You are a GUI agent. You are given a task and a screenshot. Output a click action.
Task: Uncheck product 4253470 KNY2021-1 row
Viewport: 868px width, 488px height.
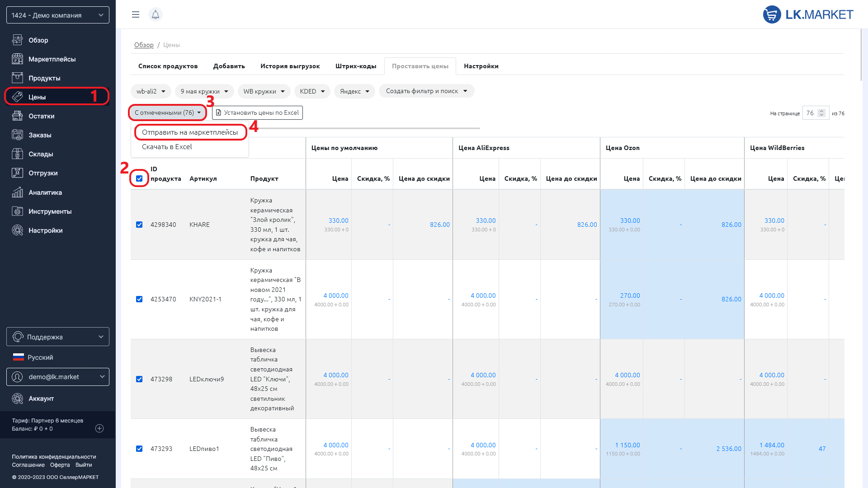point(139,299)
